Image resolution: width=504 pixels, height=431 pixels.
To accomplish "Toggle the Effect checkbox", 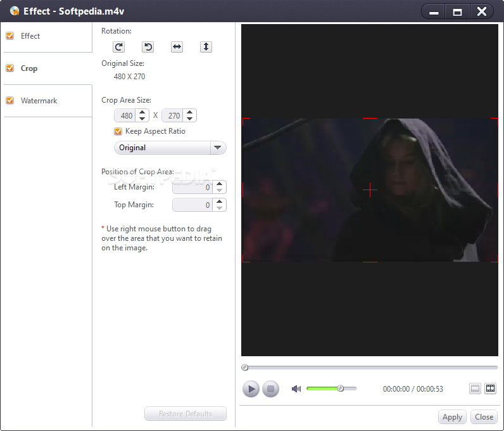I will (10, 35).
